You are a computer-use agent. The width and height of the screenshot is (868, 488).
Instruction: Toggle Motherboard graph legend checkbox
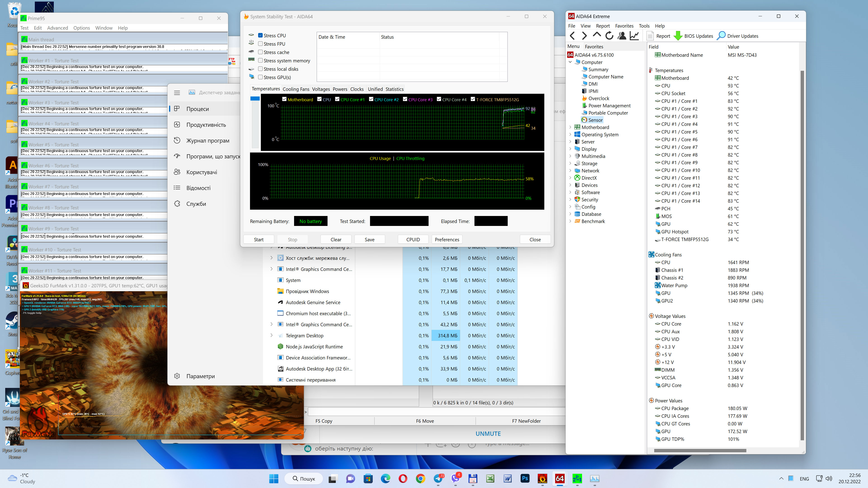click(x=284, y=99)
